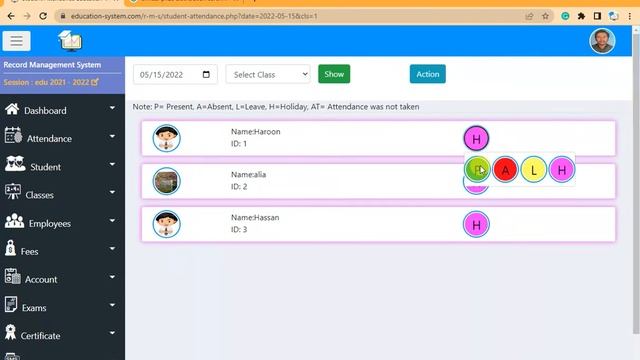This screenshot has height=360, width=640.
Task: Click the Classes blackboard icon
Action: point(13,191)
